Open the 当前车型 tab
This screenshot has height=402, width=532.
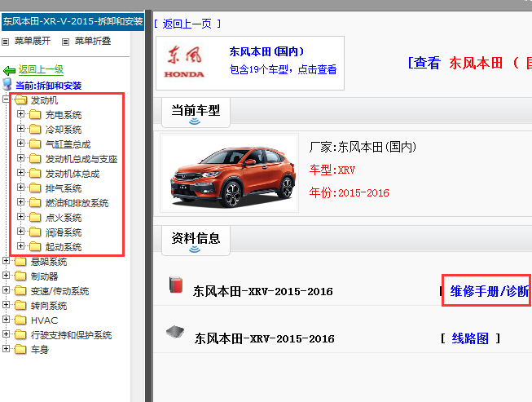pos(196,113)
